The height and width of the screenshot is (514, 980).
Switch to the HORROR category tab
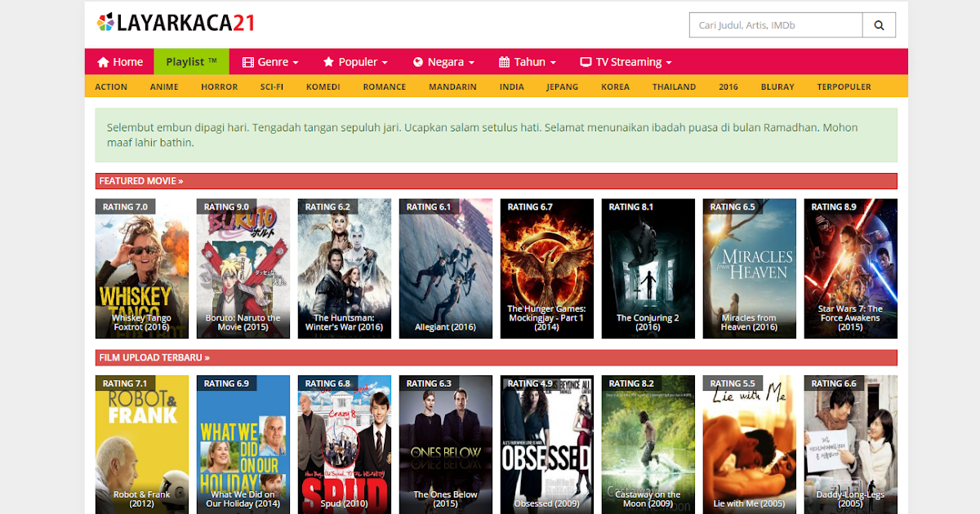(219, 86)
